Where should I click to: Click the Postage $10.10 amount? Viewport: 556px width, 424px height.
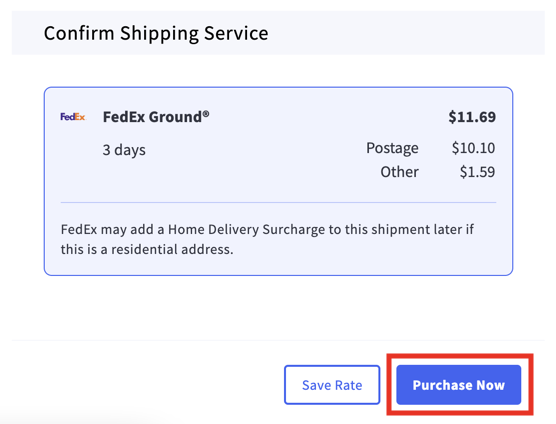coord(473,148)
